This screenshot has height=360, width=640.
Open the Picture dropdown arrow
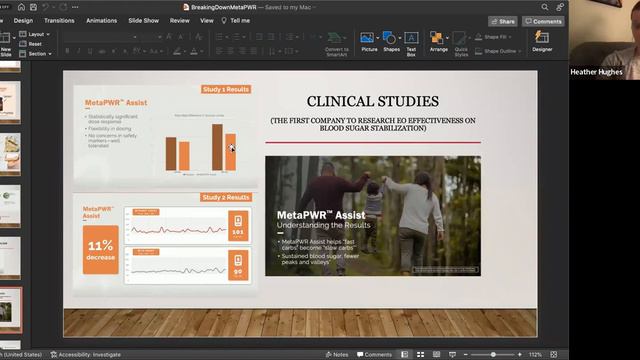point(378,38)
